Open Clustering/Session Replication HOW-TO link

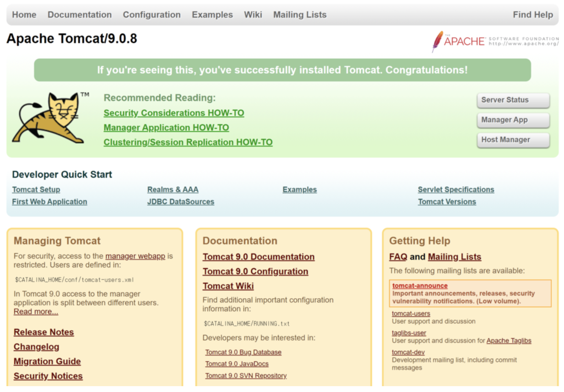(188, 142)
